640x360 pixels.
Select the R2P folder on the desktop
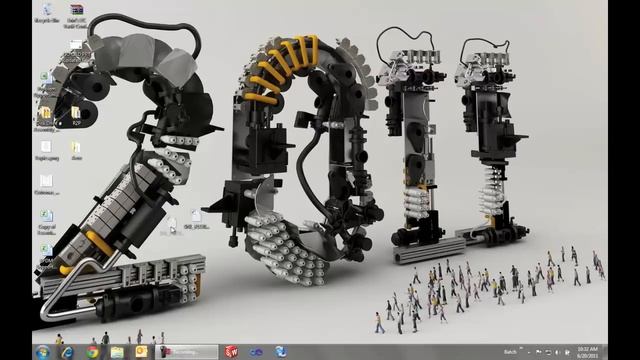tap(76, 116)
